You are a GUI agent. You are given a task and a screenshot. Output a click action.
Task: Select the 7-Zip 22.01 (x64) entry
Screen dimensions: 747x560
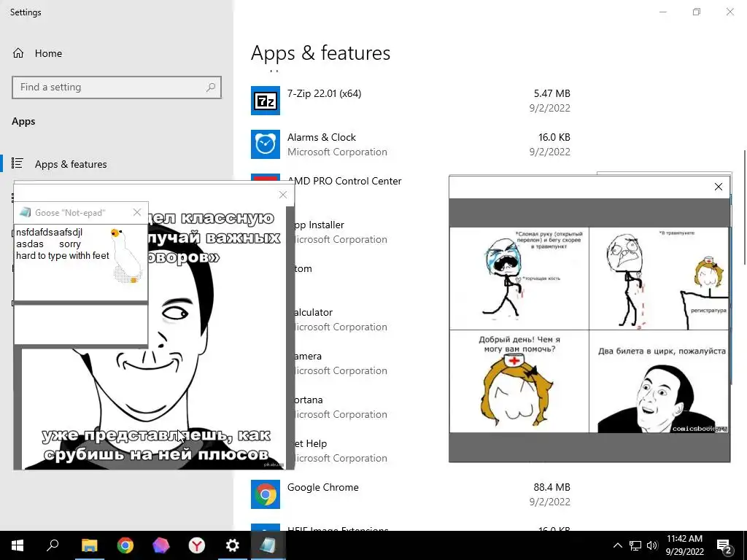tap(411, 101)
